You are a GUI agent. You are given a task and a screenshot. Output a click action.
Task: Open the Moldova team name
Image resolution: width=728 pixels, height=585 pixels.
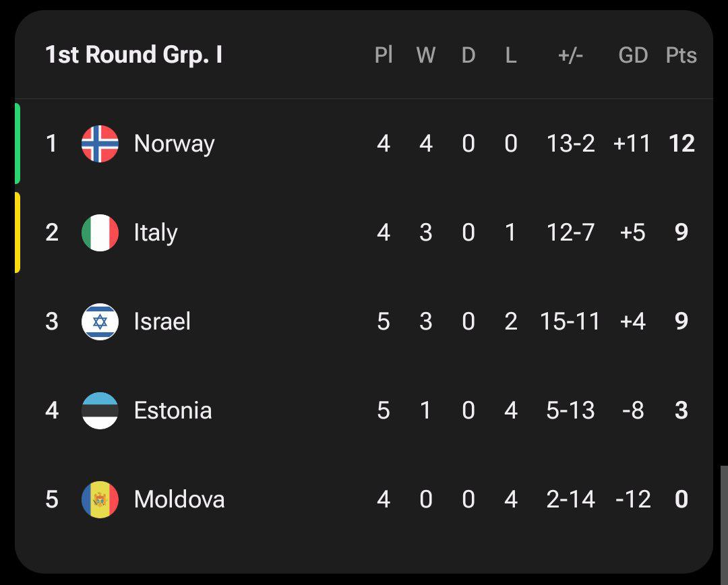point(179,499)
